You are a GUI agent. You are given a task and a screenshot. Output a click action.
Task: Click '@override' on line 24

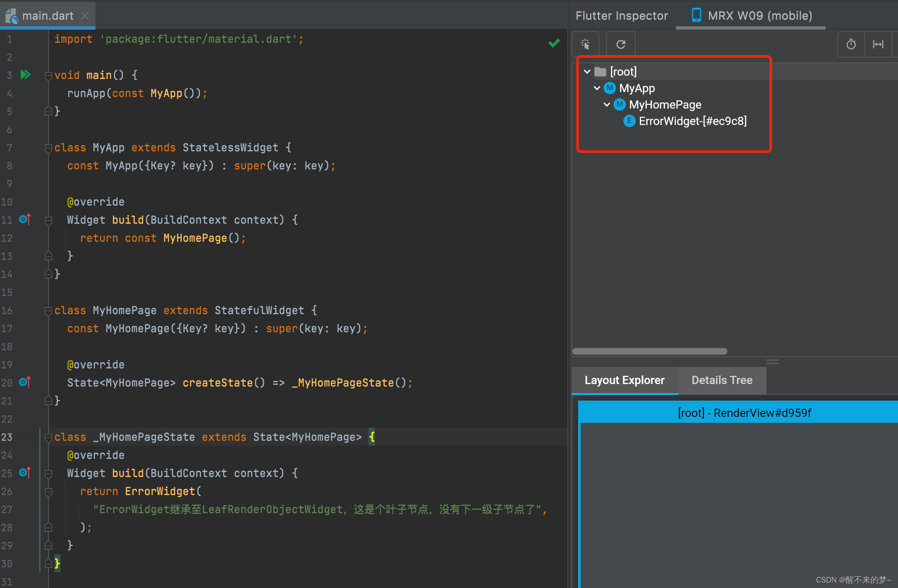(x=96, y=455)
